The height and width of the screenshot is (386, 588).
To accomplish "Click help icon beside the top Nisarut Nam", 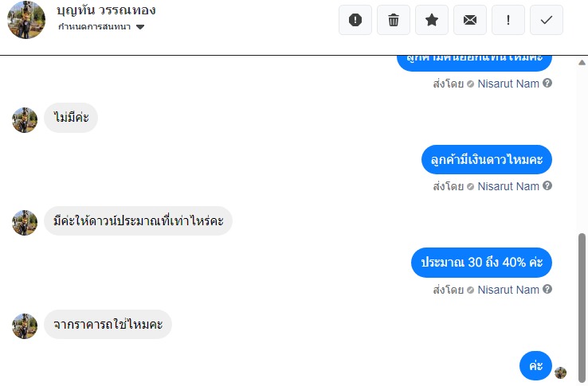I will click(x=547, y=83).
